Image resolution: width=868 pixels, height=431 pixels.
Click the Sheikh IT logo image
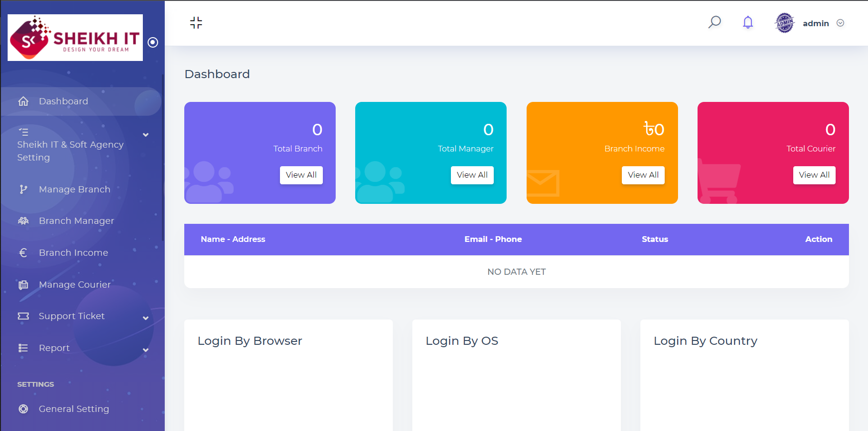tap(75, 38)
